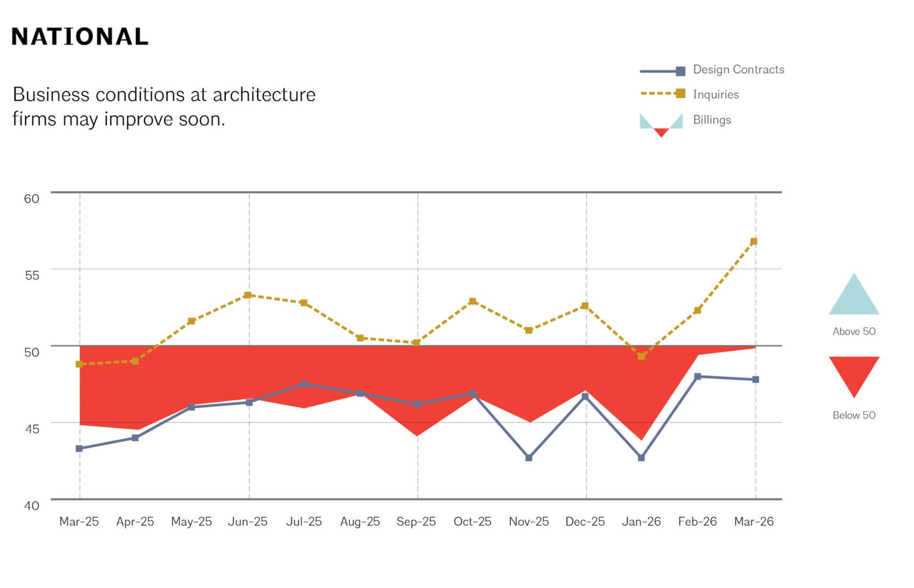Click the NATIONAL heading
Viewport: 914px width, 588px height.
coord(80,37)
